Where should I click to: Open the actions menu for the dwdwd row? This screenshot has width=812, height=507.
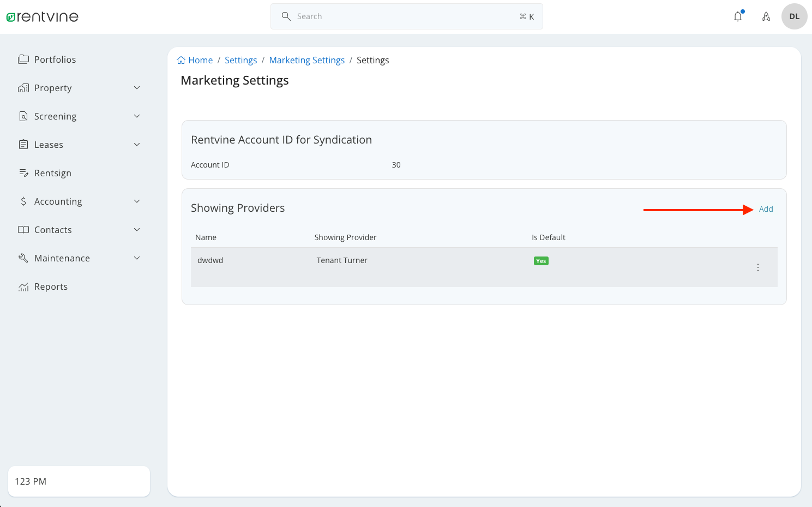point(757,267)
